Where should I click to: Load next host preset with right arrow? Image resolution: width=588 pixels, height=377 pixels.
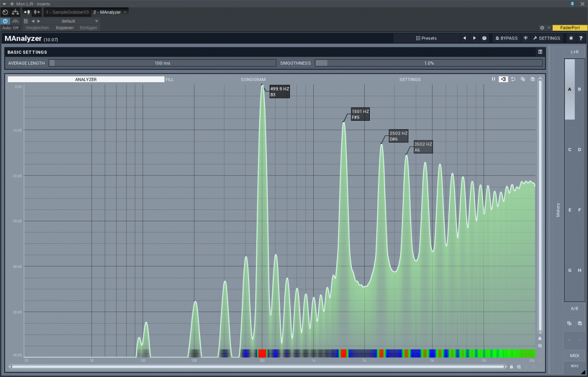coord(39,21)
